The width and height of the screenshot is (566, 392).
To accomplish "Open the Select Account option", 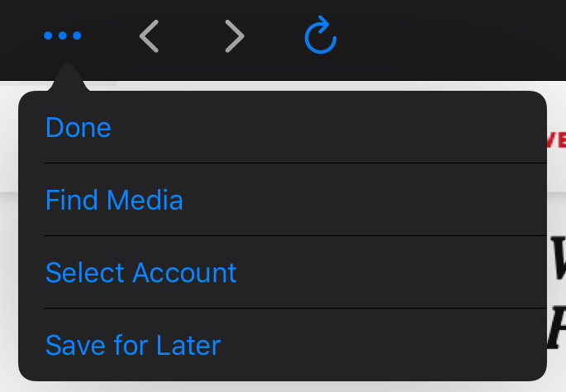I will coord(141,272).
